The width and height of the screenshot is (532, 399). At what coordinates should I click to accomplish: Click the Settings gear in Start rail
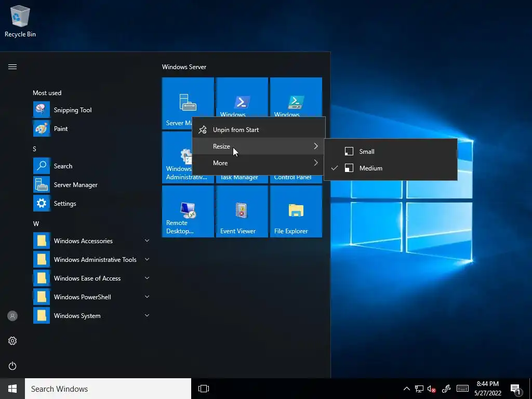12,341
